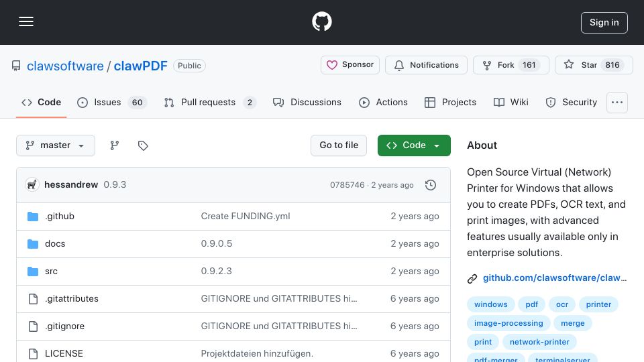
Task: Open the Pull requests tab
Action: [x=210, y=102]
